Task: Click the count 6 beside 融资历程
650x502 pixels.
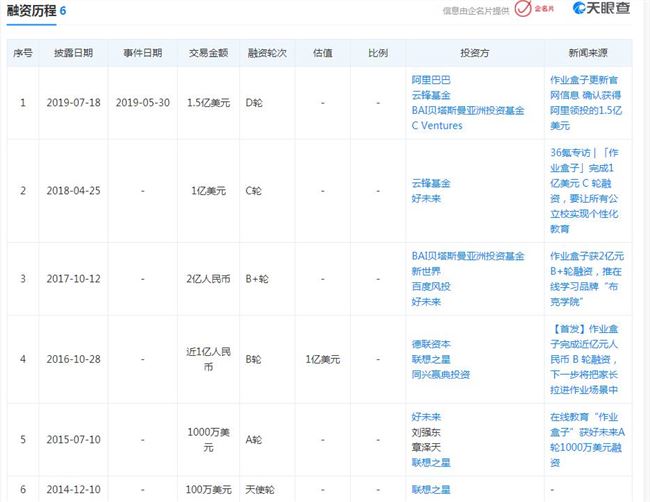Action: [x=63, y=10]
